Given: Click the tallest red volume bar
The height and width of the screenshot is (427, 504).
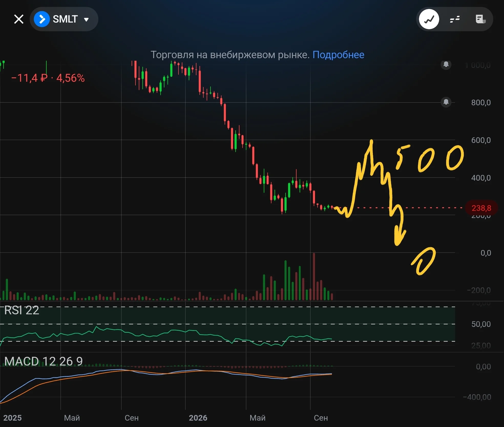Looking at the screenshot, I should tap(314, 276).
